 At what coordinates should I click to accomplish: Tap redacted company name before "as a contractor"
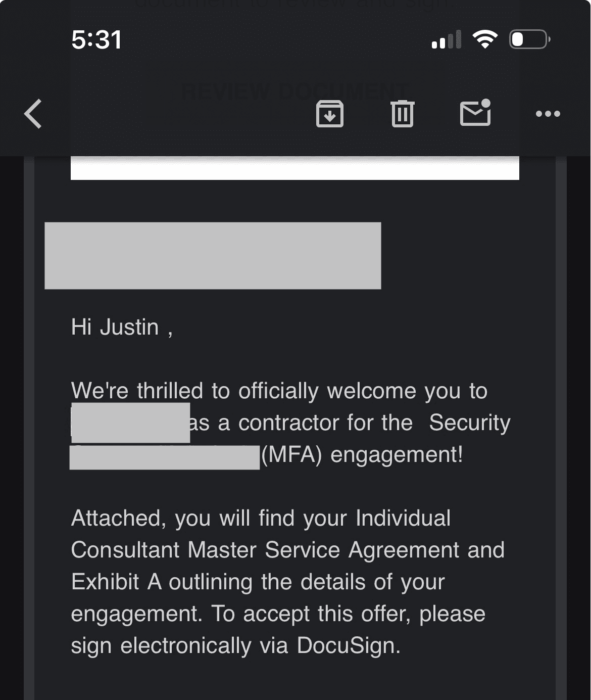coord(130,423)
